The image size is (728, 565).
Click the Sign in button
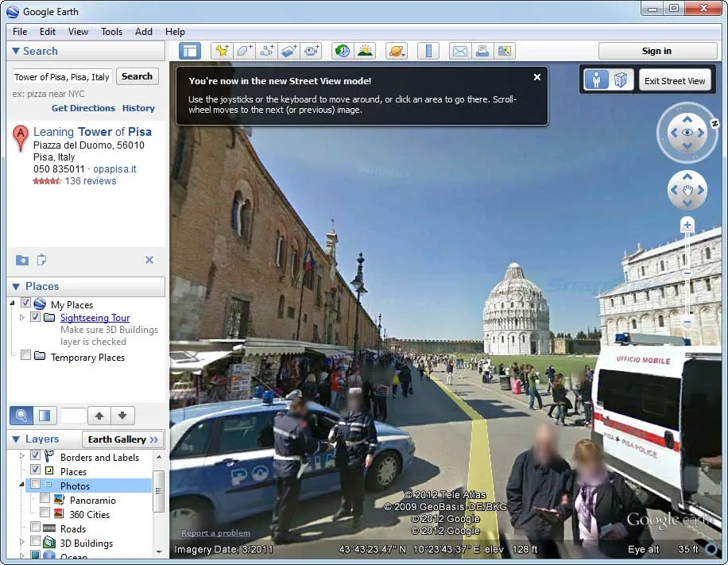pyautogui.click(x=656, y=51)
